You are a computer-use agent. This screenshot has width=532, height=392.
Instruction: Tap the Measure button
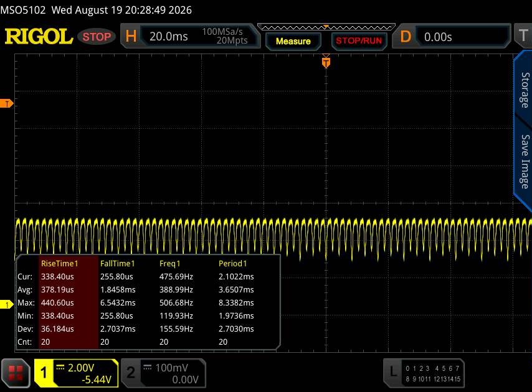click(293, 41)
